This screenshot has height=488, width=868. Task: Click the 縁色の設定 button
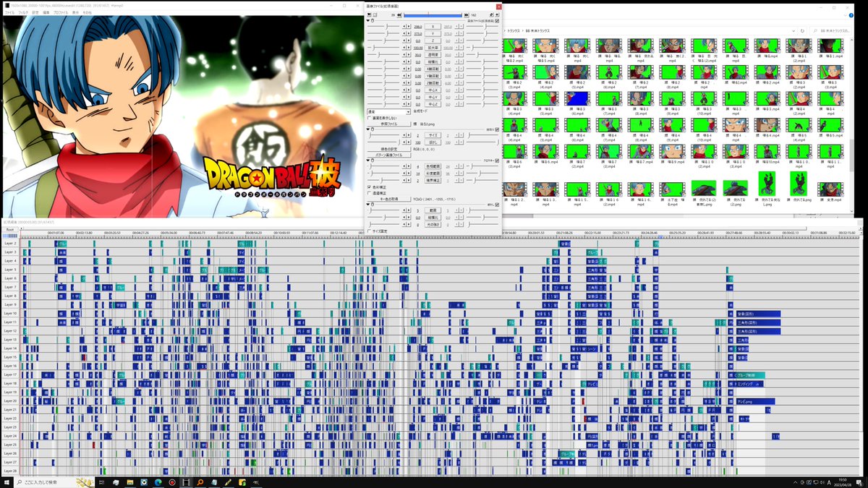(390, 148)
